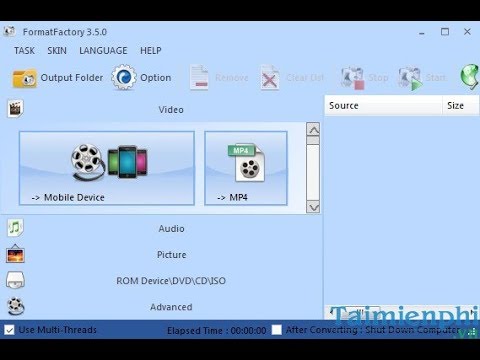Click the Picture sunset icon

[x=15, y=254]
